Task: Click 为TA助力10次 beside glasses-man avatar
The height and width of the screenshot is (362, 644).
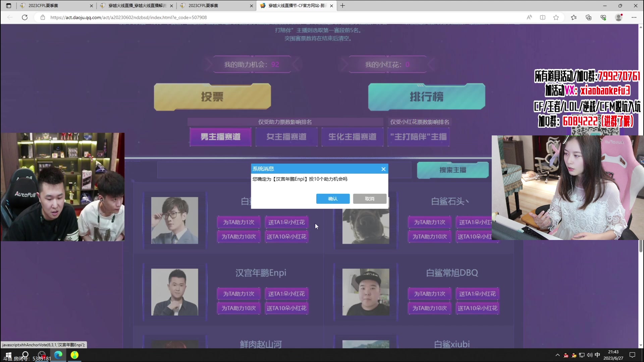Action: click(239, 237)
